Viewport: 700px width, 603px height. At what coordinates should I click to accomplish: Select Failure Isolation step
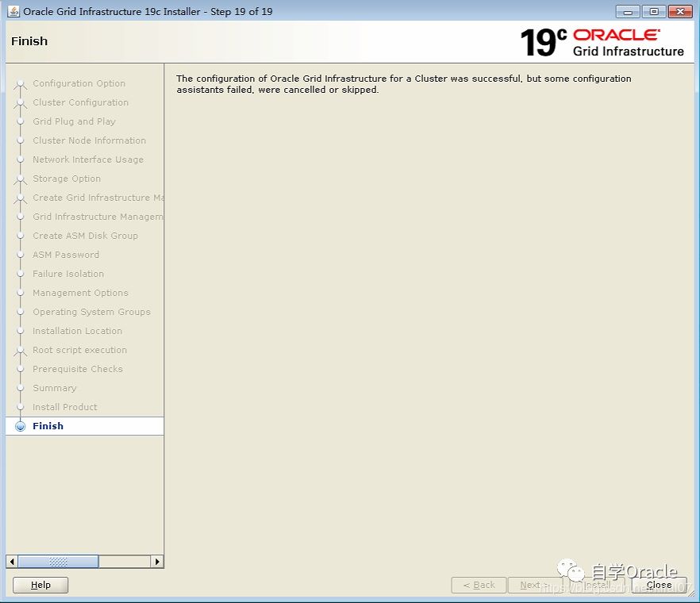(x=68, y=274)
